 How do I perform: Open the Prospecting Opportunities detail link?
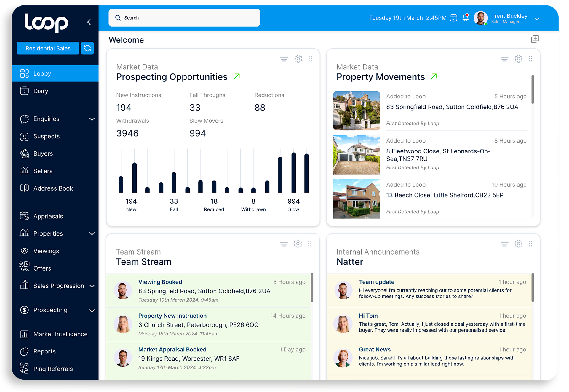tap(236, 76)
